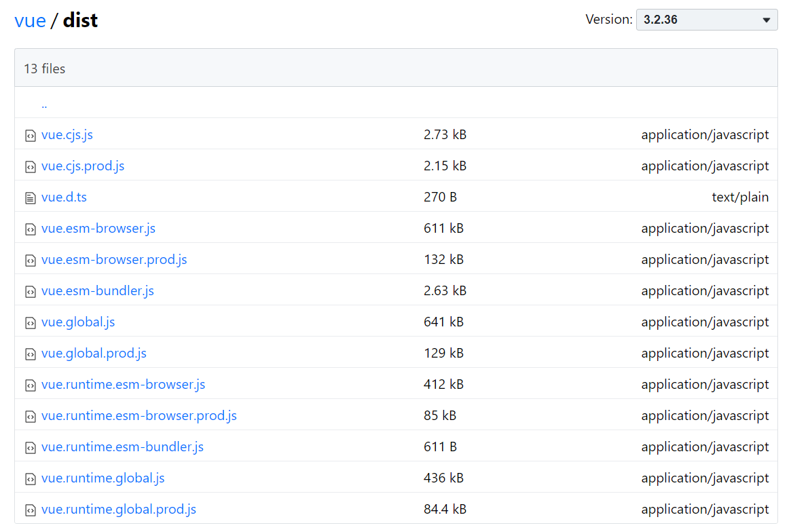This screenshot has height=532, width=791.
Task: Click the '13 files' header text
Action: 44,69
